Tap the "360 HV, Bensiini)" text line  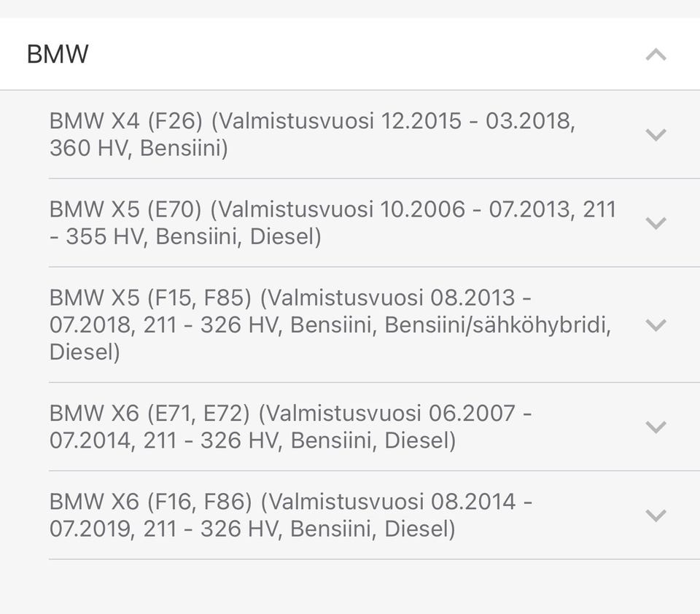(x=139, y=149)
